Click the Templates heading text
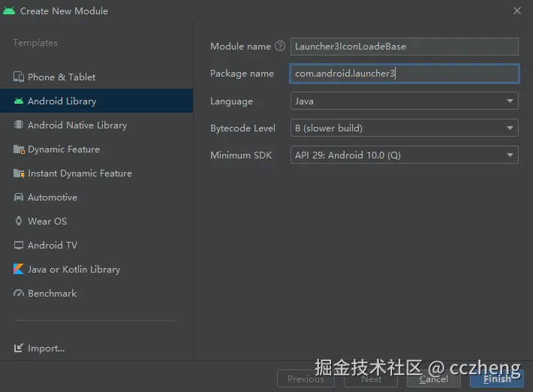The width and height of the screenshot is (533, 392). point(35,43)
